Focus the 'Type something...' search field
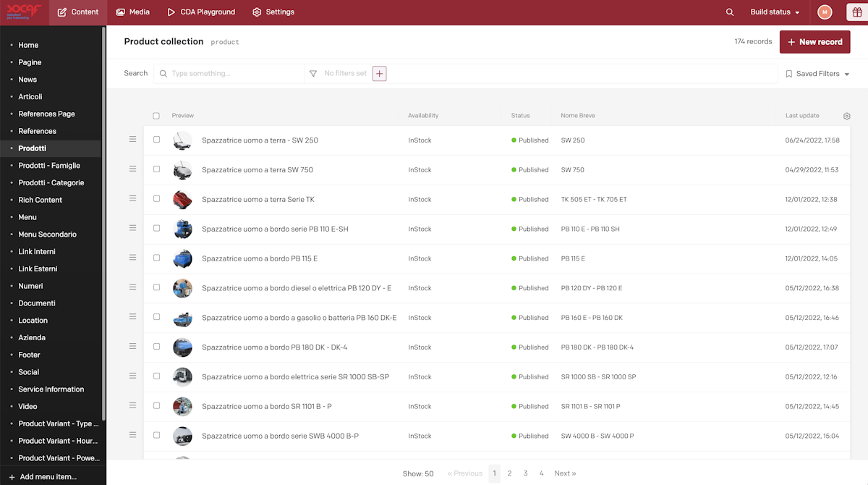868x485 pixels. pos(229,73)
